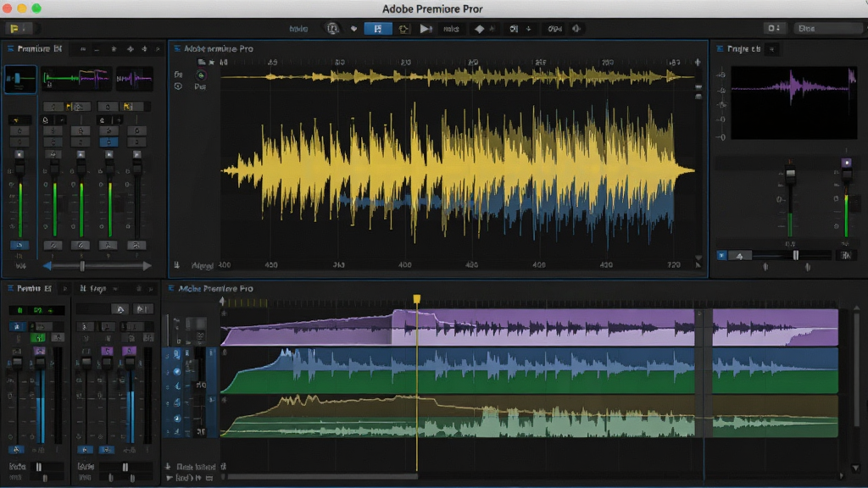Click the horizontal slider handle in right panel bottom

tap(796, 255)
